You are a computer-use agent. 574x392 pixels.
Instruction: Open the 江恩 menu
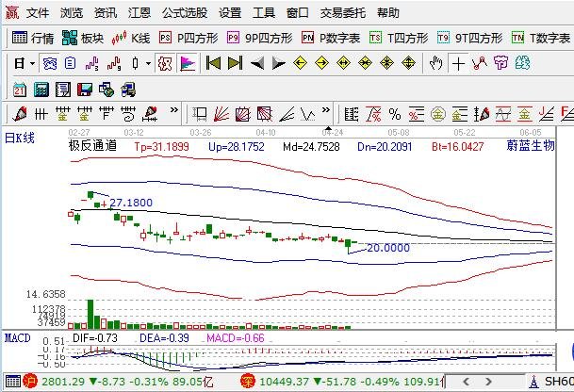(139, 13)
